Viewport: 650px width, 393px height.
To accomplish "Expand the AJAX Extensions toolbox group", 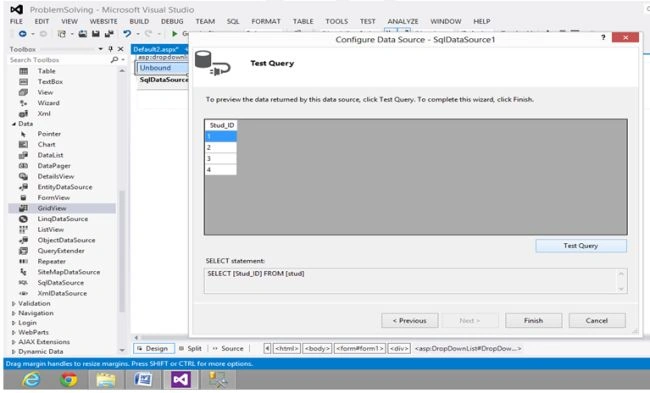I will pyautogui.click(x=14, y=342).
